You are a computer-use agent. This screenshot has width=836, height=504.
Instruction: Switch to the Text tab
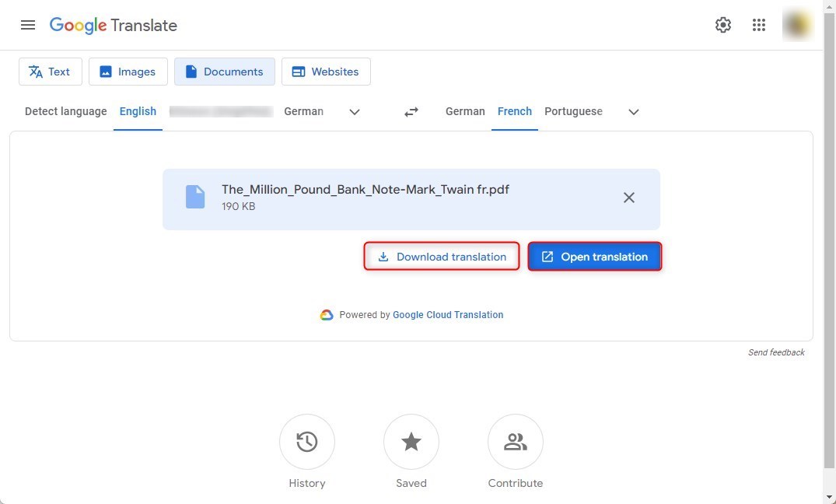pyautogui.click(x=50, y=72)
